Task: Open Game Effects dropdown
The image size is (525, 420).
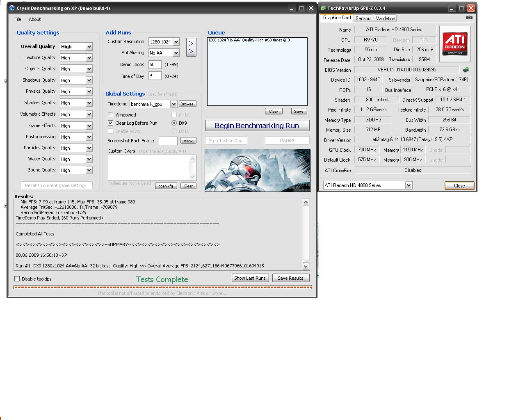Action: tap(89, 126)
